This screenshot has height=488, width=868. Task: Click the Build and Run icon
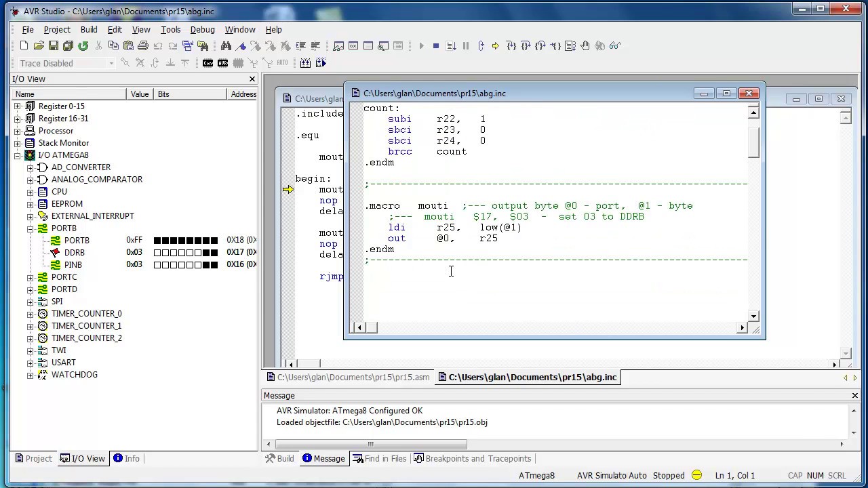coord(321,63)
